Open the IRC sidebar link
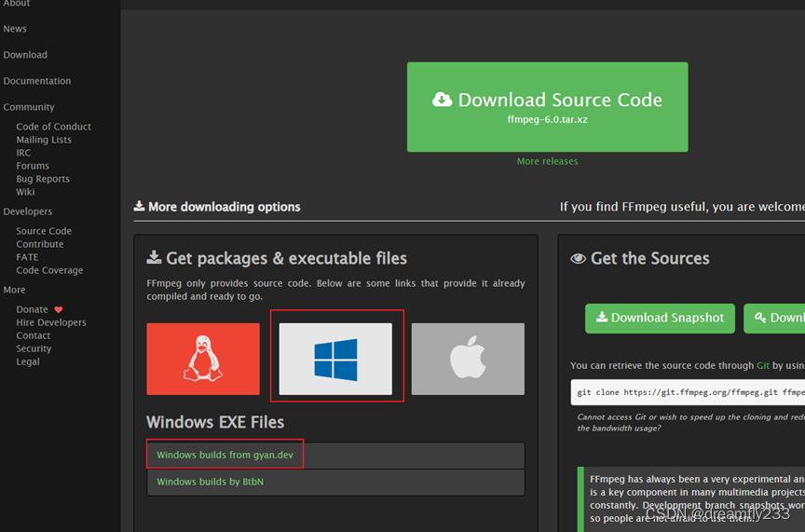The image size is (805, 532). coord(23,153)
